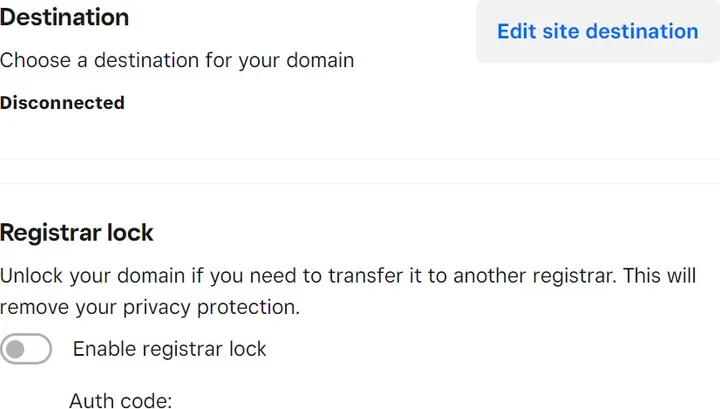Viewport: 720px width, 409px height.
Task: Select the Registrar lock section heading
Action: (77, 233)
